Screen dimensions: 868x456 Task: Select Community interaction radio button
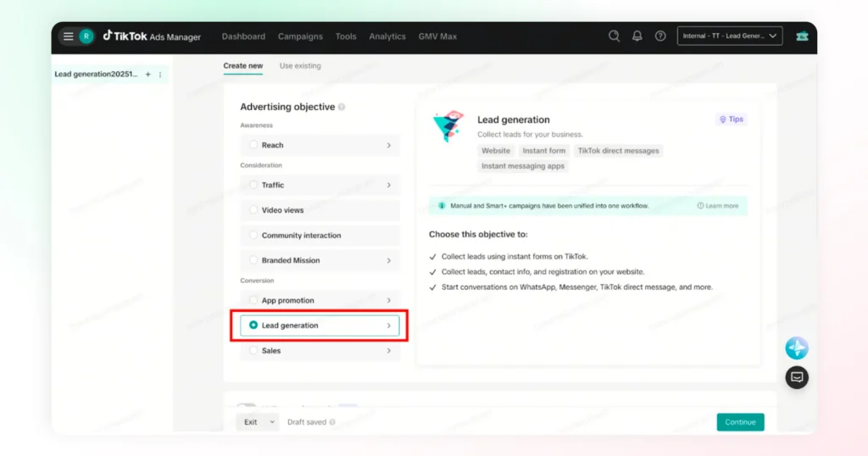(x=253, y=235)
